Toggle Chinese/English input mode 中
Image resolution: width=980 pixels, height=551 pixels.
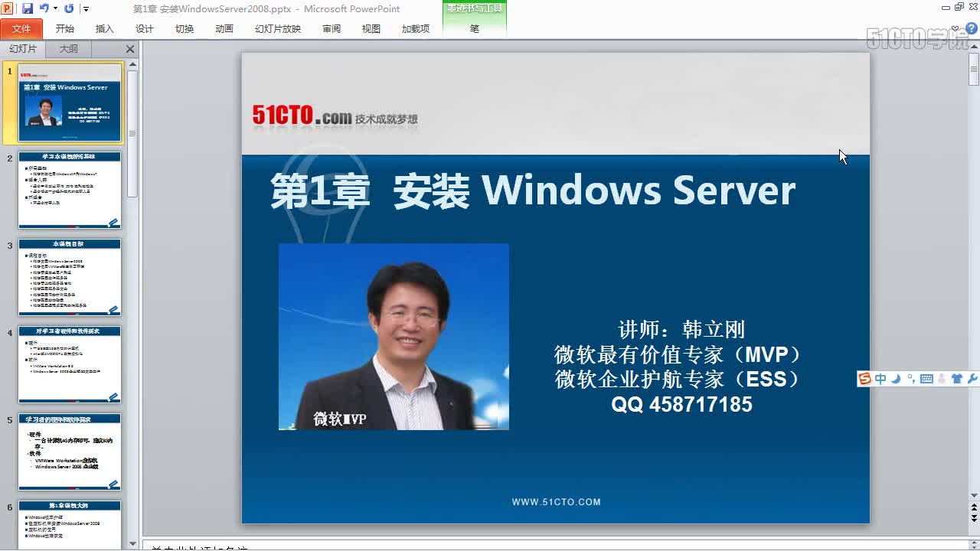[880, 379]
